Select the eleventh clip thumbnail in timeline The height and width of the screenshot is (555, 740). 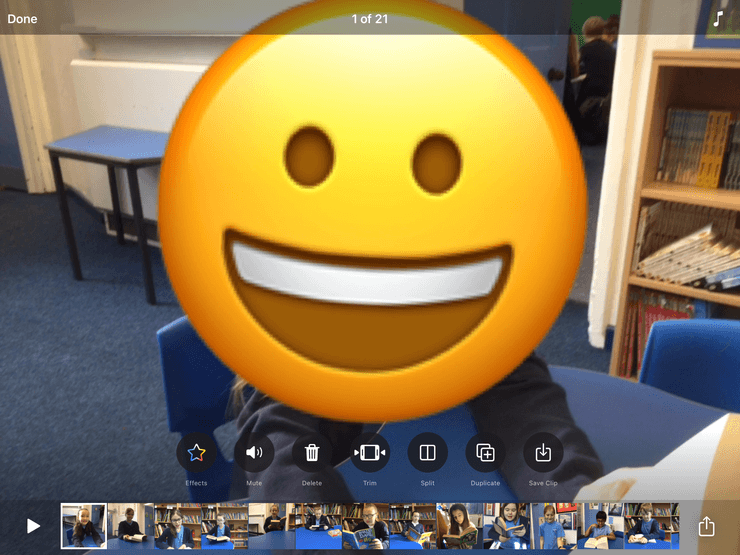(554, 526)
